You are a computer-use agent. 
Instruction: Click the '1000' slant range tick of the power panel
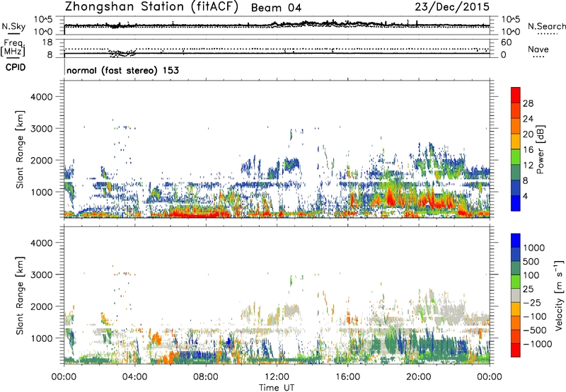[x=42, y=192]
